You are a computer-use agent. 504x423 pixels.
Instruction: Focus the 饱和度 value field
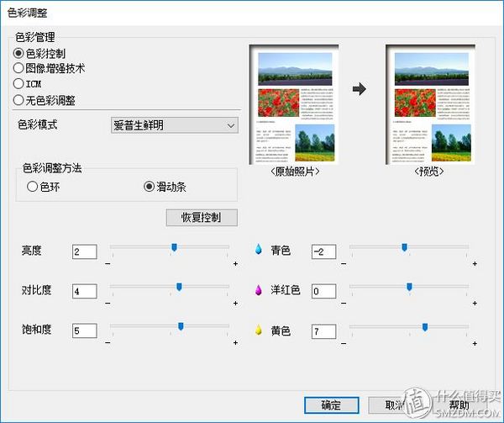pyautogui.click(x=85, y=330)
